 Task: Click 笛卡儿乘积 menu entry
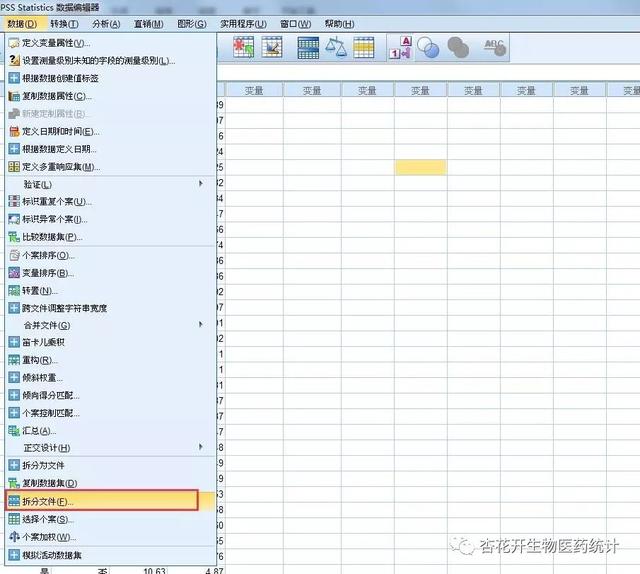pyautogui.click(x=110, y=342)
